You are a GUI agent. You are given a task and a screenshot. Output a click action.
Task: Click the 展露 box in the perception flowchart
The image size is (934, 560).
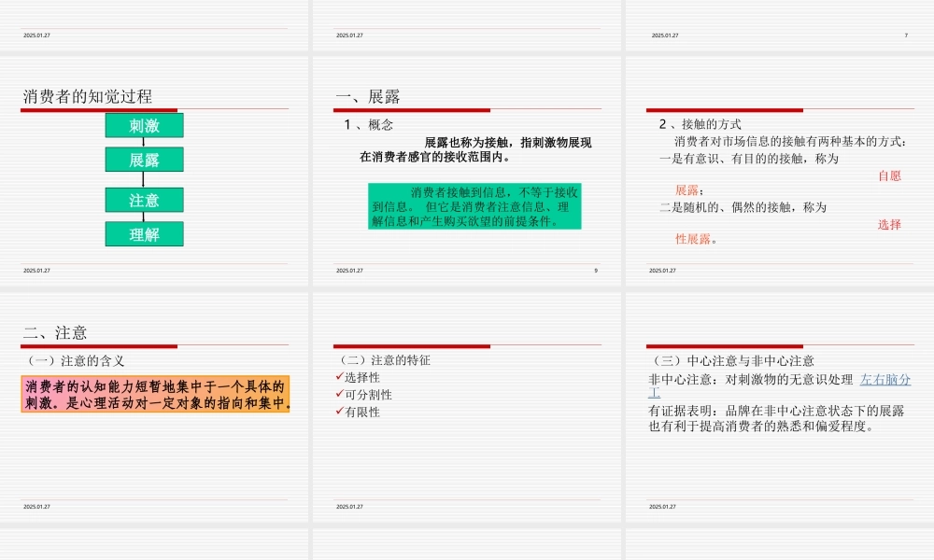click(x=145, y=160)
